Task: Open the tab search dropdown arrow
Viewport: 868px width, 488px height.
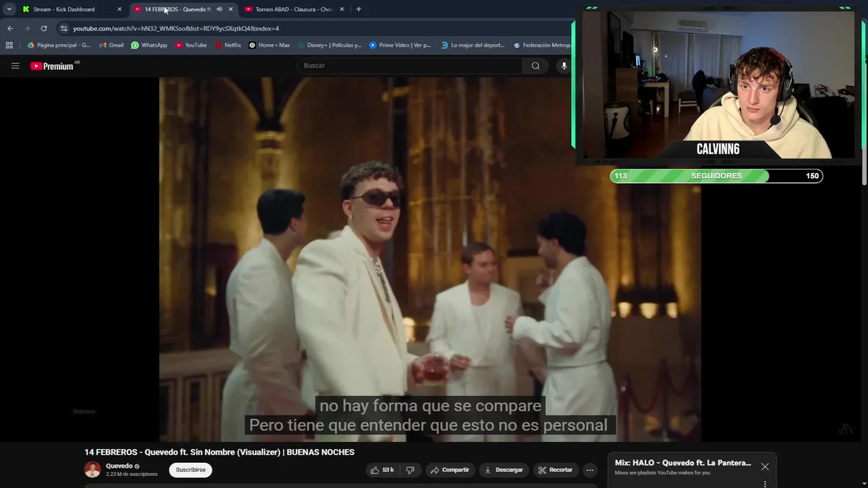Action: pos(9,9)
